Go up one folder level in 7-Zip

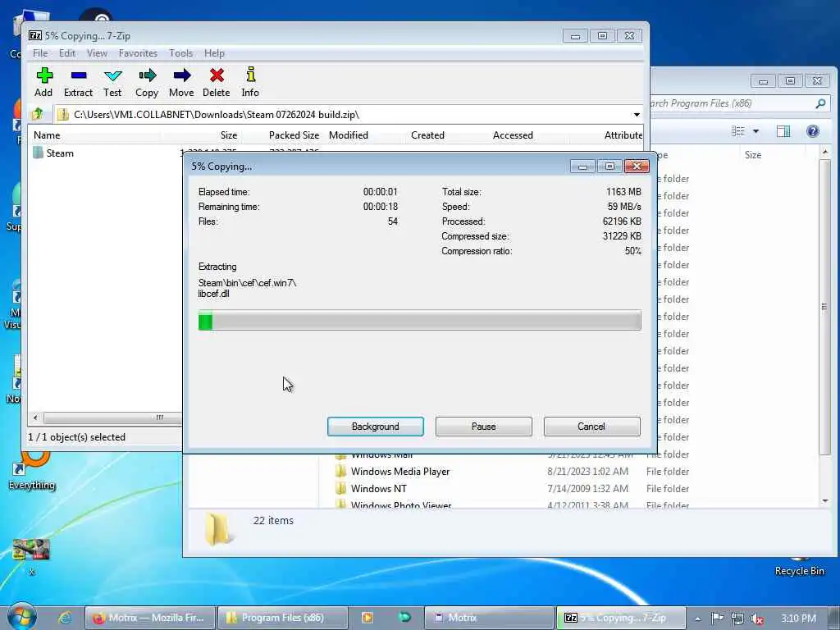[x=38, y=114]
